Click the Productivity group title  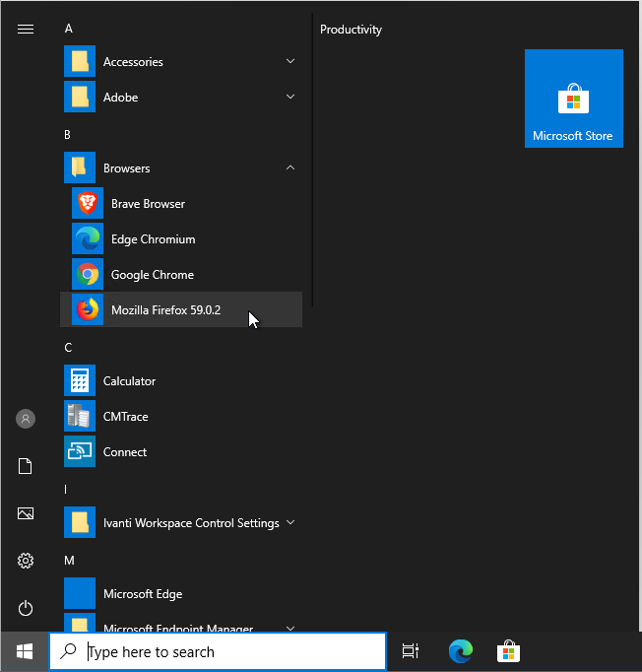point(351,30)
